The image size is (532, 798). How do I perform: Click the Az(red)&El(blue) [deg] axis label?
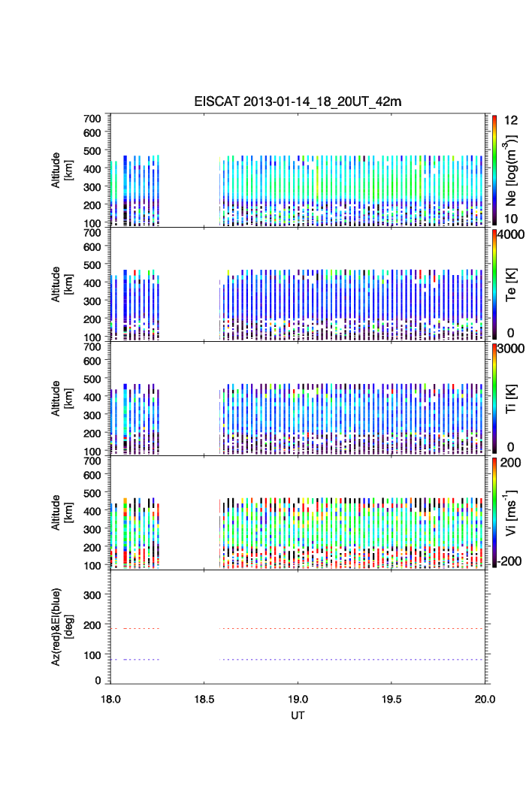62,627
